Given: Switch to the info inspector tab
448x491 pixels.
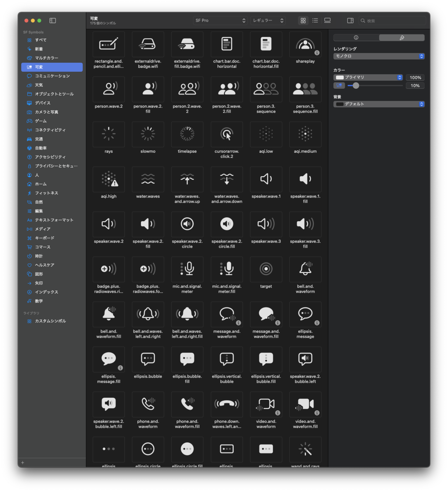Looking at the screenshot, I should (356, 37).
